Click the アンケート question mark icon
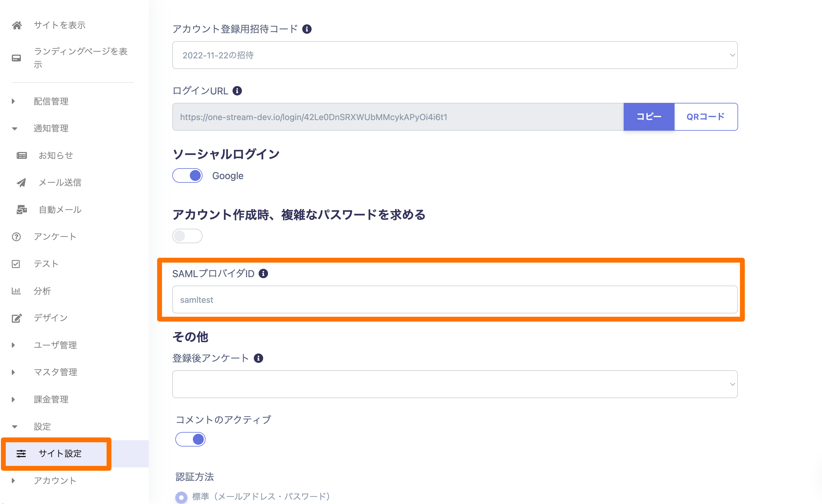822x504 pixels. 16,237
